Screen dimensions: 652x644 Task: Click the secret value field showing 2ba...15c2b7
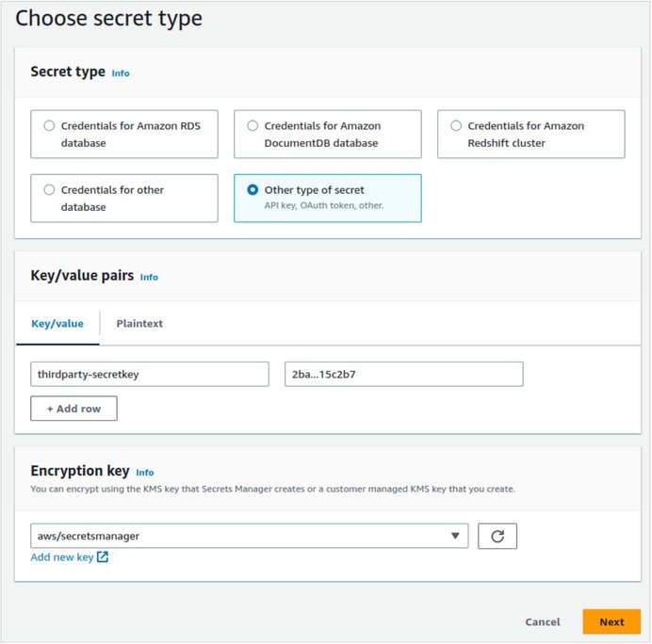[x=404, y=374]
